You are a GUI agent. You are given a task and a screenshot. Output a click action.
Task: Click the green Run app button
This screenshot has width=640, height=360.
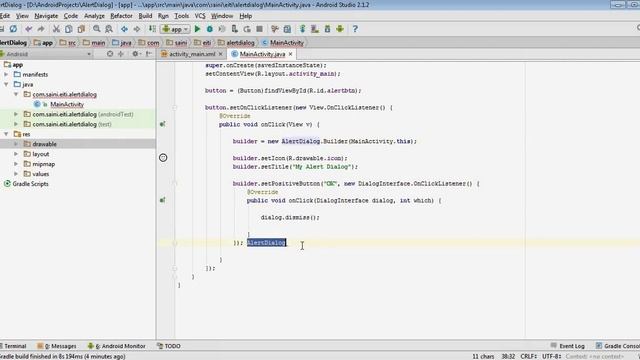(197, 29)
